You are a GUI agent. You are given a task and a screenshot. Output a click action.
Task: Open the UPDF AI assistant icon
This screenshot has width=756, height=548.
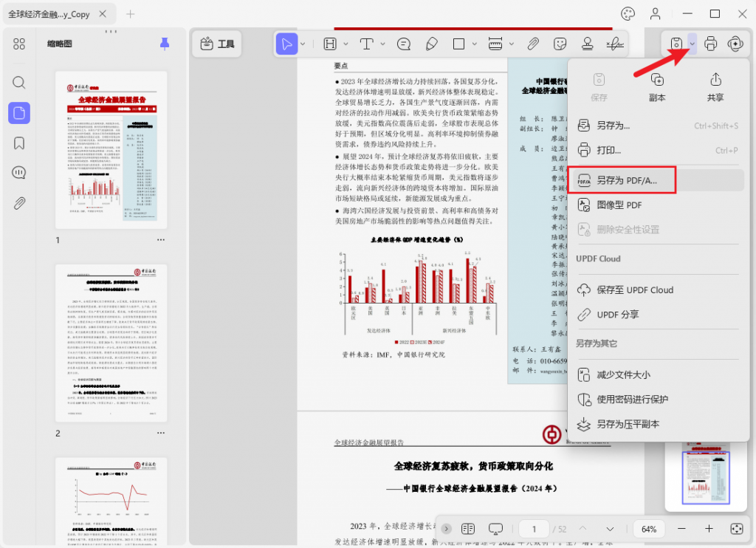coord(735,44)
